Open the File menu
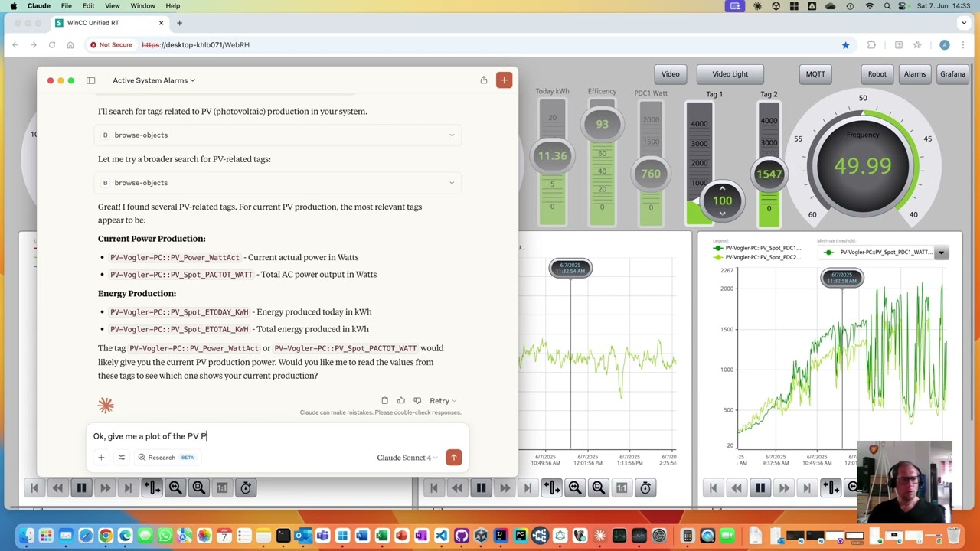Image resolution: width=980 pixels, height=551 pixels. coord(67,6)
